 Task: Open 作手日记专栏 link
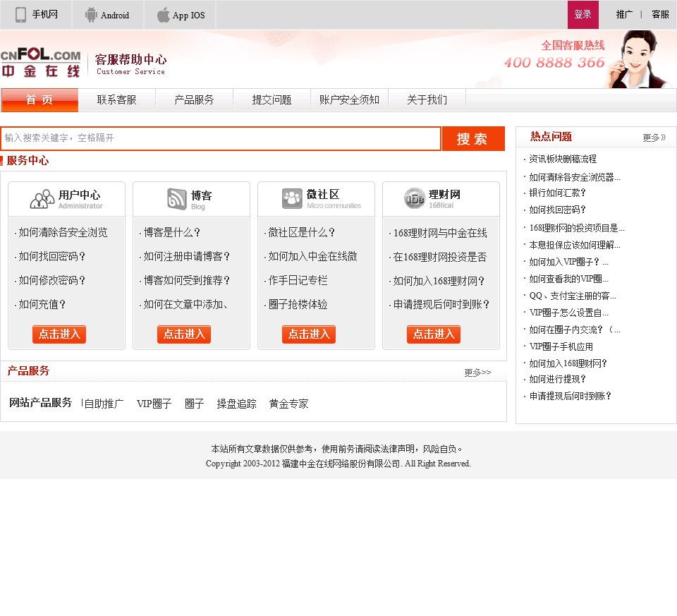[298, 281]
